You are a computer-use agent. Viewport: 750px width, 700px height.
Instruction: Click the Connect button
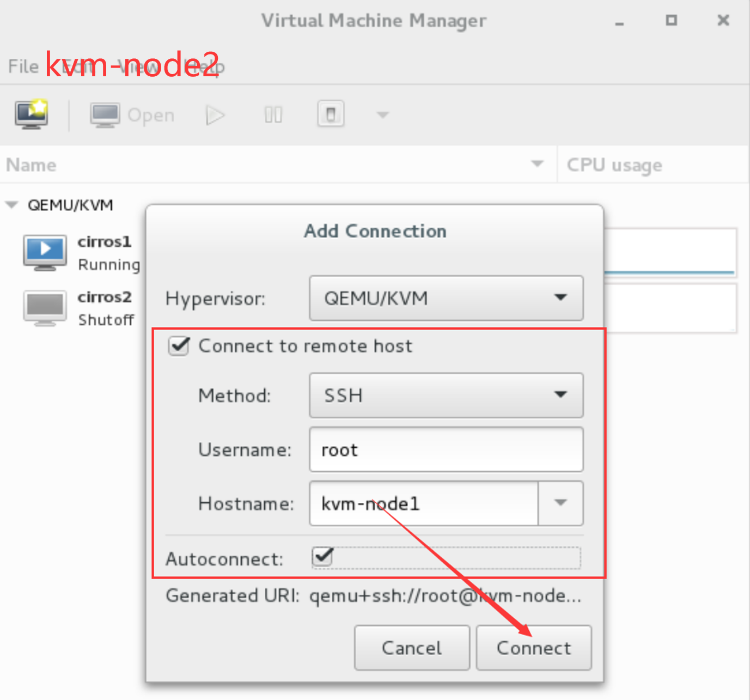(534, 648)
